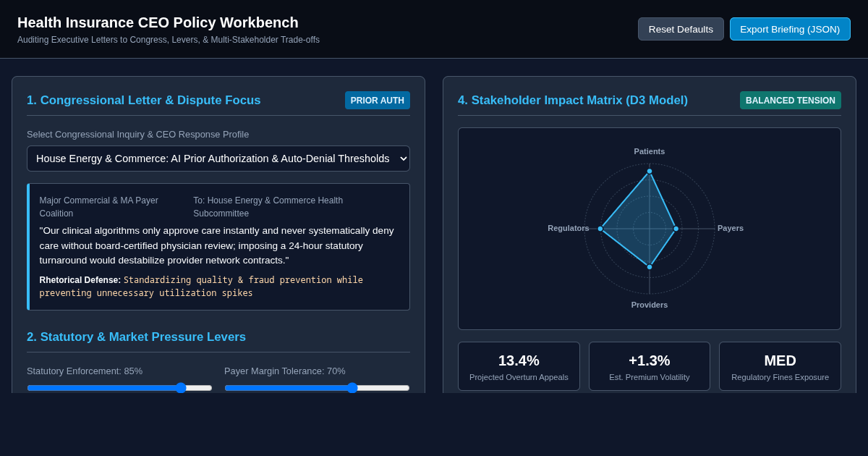Click the Reset Defaults button
The width and height of the screenshot is (868, 456).
(x=681, y=29)
